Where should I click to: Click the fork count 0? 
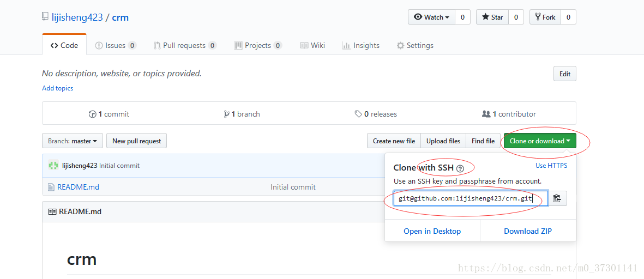568,17
